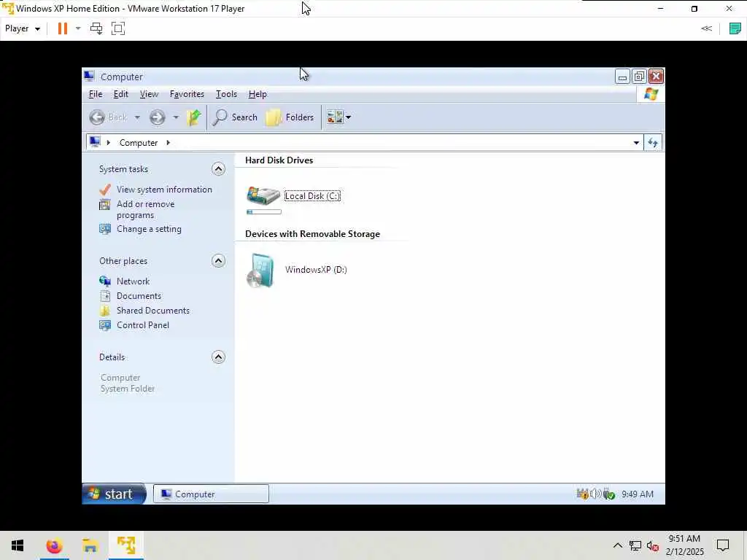Click Devices with Removable Storage header
The height and width of the screenshot is (560, 747).
pos(312,234)
